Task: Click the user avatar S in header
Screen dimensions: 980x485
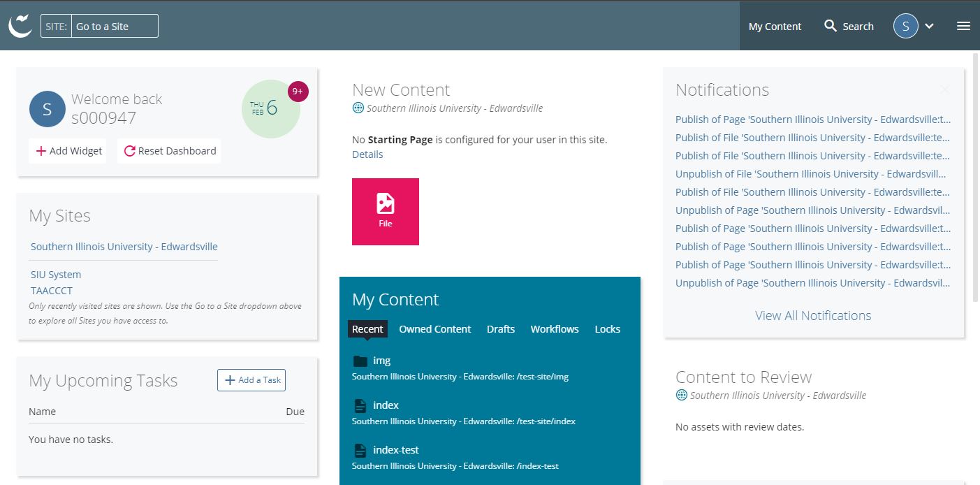Action: 905,26
